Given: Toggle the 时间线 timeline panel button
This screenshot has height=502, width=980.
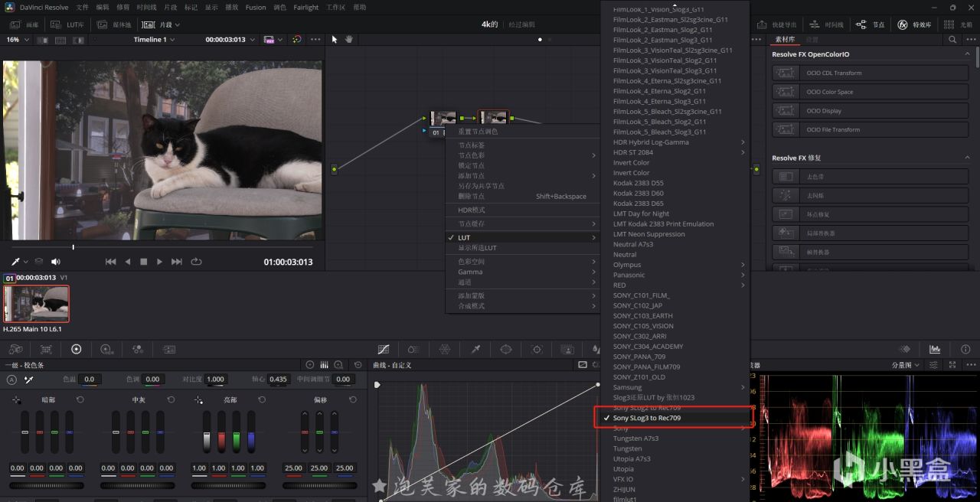Looking at the screenshot, I should pos(825,24).
